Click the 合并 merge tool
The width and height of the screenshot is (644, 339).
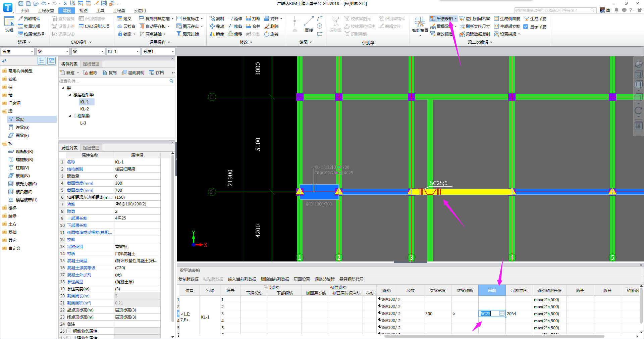click(253, 26)
